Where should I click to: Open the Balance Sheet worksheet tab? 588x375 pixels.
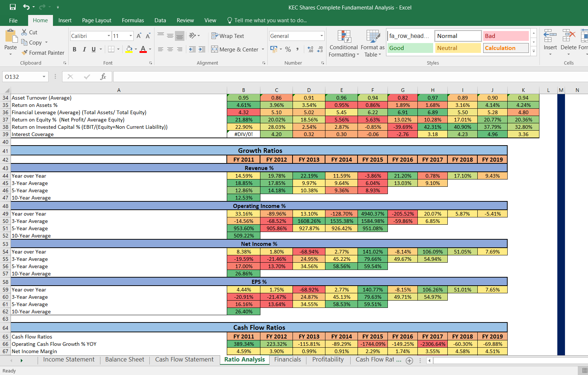(125, 360)
